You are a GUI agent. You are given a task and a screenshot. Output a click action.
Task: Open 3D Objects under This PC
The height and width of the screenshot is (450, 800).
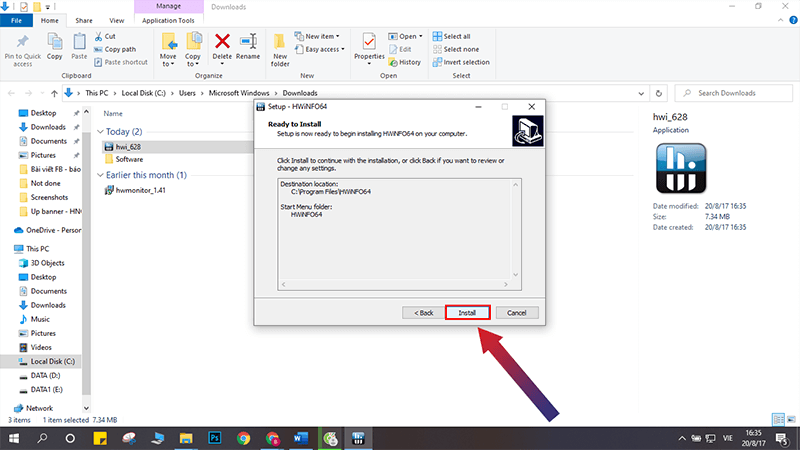click(41, 263)
